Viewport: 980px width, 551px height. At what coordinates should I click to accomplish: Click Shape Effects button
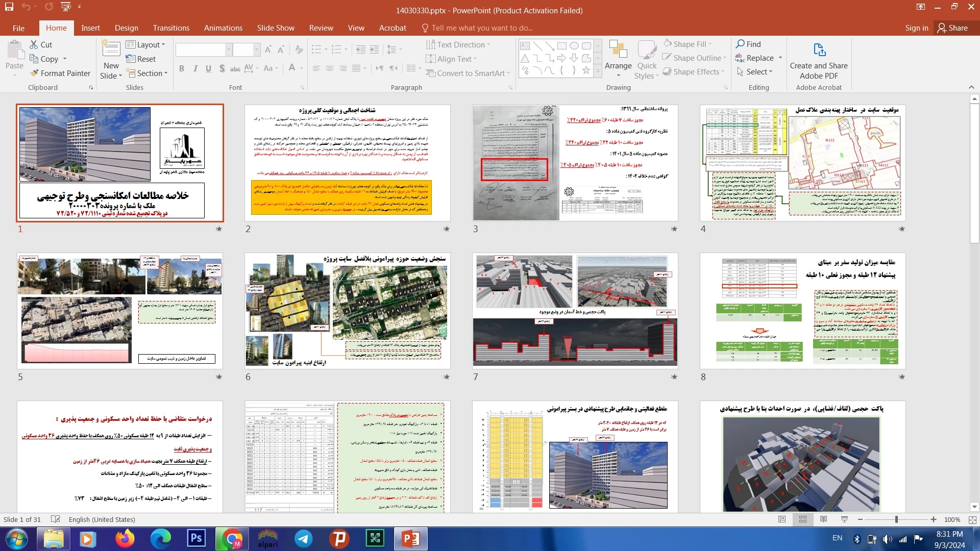coord(693,71)
